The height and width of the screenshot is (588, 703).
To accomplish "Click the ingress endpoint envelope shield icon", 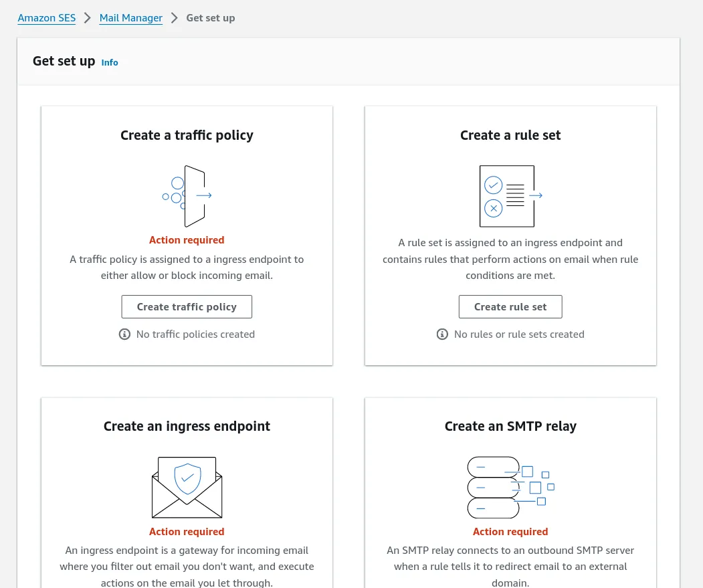I will tap(187, 488).
